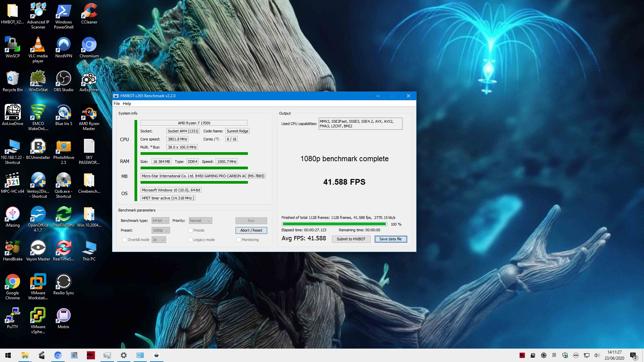Launch Advanced IP Scanner shortcut
Screen dimensions: 644x362
point(38,16)
